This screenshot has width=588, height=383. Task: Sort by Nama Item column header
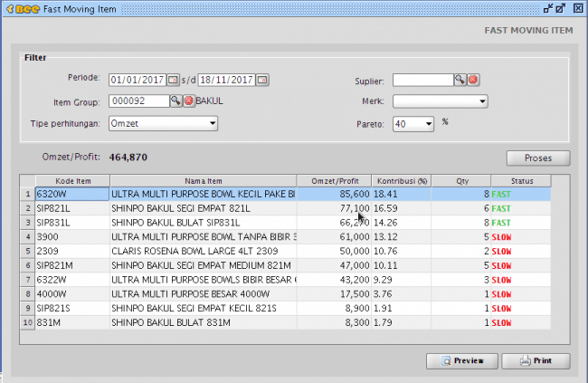point(204,181)
